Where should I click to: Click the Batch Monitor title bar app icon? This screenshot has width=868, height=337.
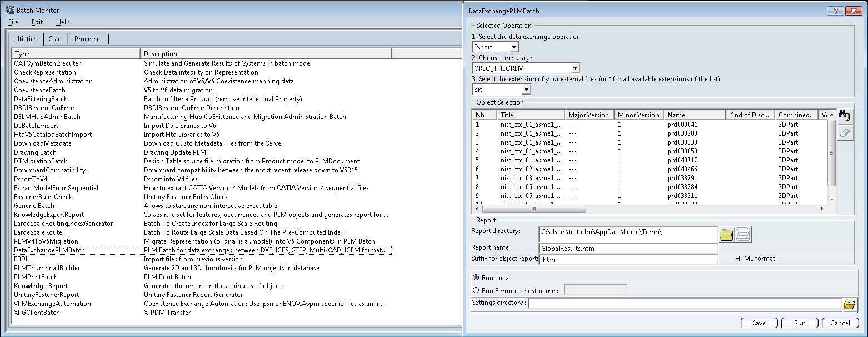click(10, 10)
